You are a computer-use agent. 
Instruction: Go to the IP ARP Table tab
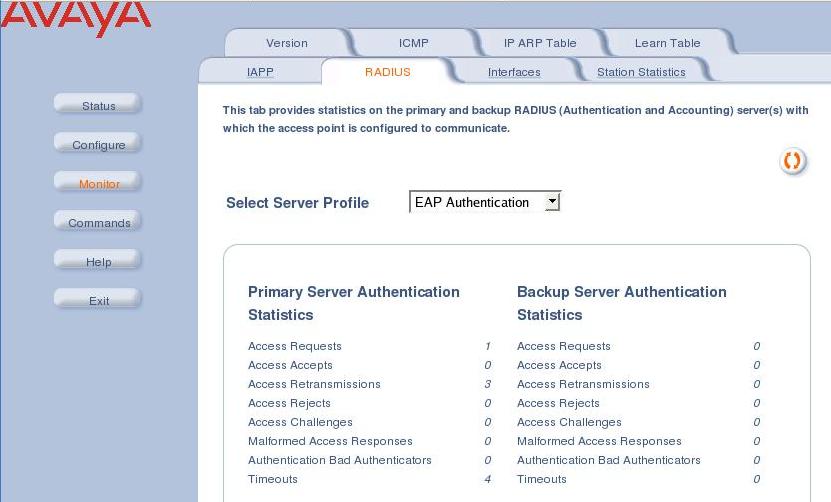(x=540, y=43)
